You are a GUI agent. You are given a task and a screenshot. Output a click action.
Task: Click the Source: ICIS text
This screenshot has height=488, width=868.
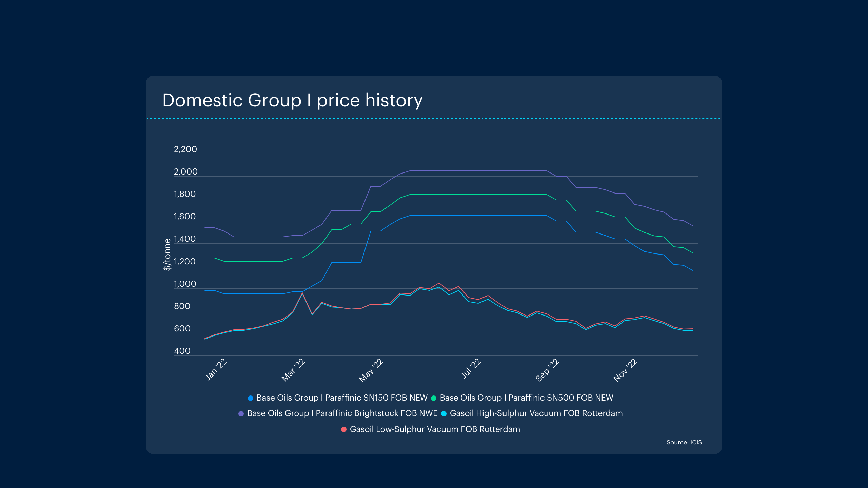point(684,442)
